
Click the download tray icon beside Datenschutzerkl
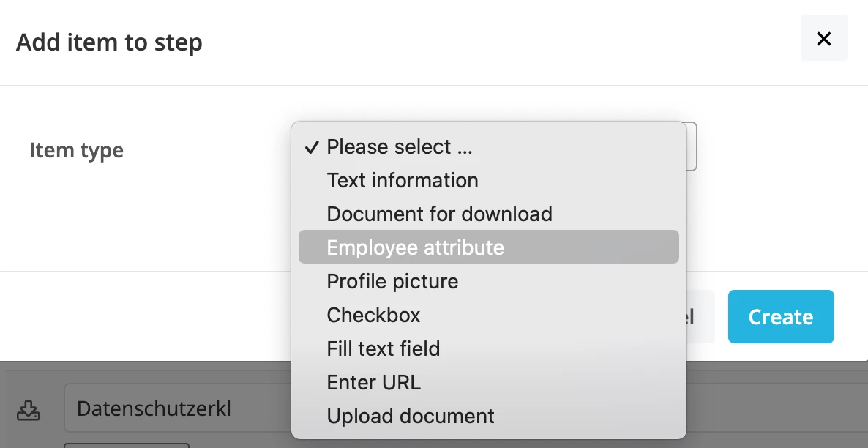point(29,411)
